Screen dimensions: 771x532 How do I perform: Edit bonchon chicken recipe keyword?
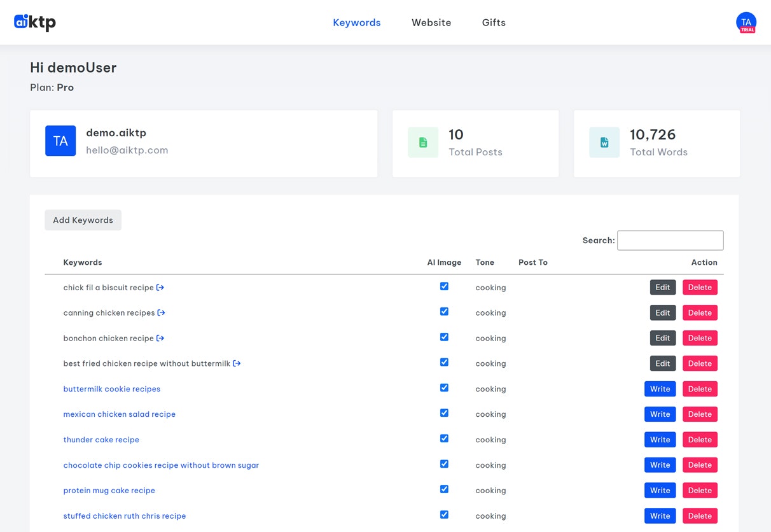(663, 339)
